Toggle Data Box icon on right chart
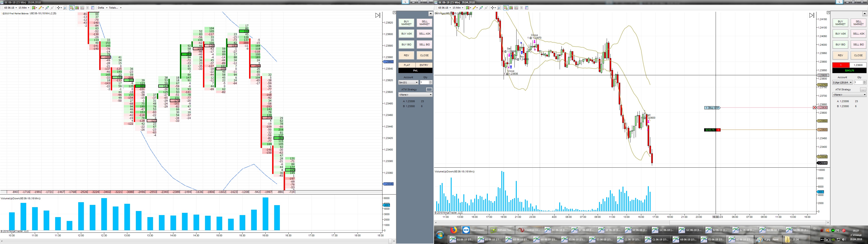Image resolution: width=868 pixels, height=244 pixels. (x=511, y=7)
